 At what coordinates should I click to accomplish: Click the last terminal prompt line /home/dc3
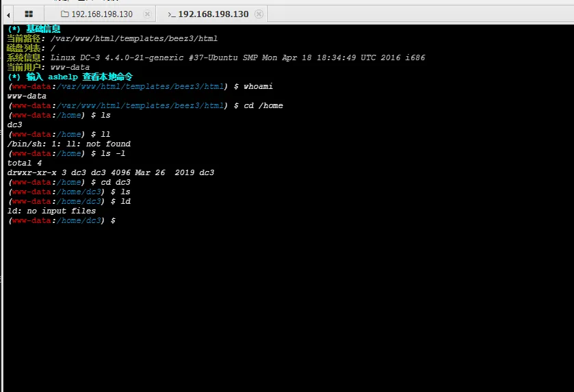pos(62,221)
